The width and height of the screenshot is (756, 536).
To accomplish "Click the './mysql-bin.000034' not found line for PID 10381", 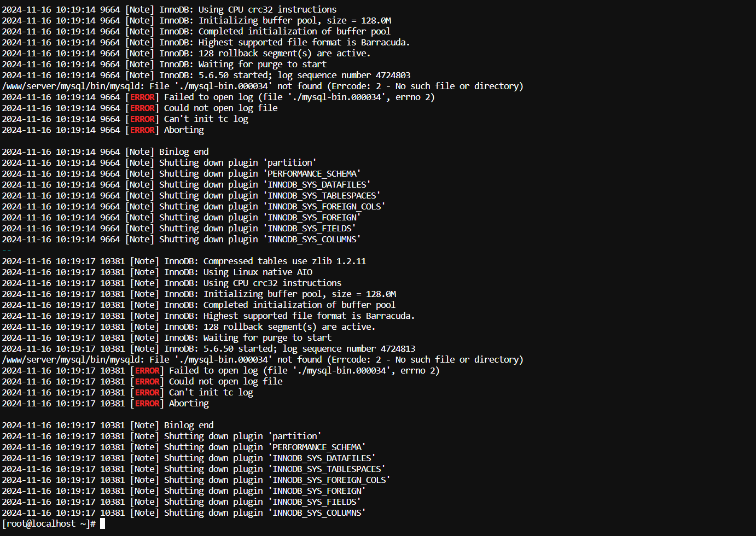I will [263, 360].
